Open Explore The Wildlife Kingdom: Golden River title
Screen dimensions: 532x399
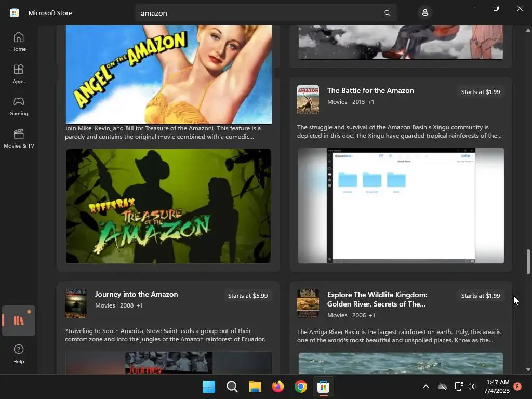(x=377, y=299)
